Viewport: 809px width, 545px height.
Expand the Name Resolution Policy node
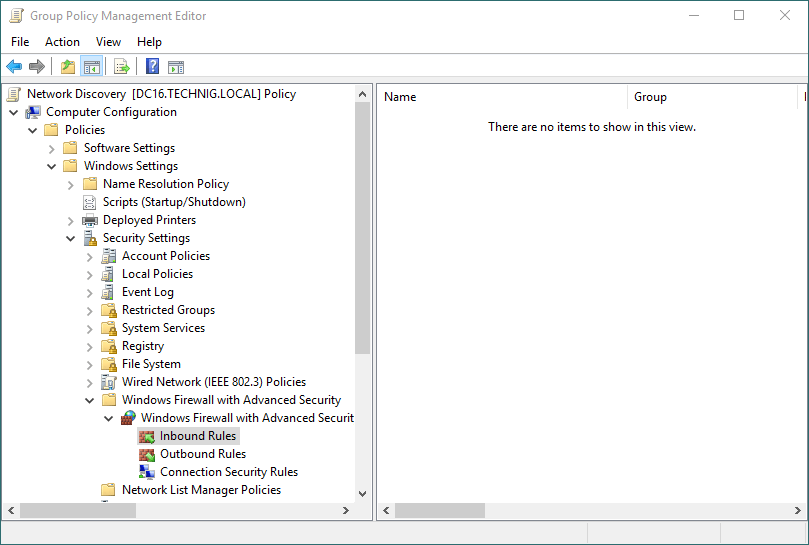pyautogui.click(x=71, y=185)
